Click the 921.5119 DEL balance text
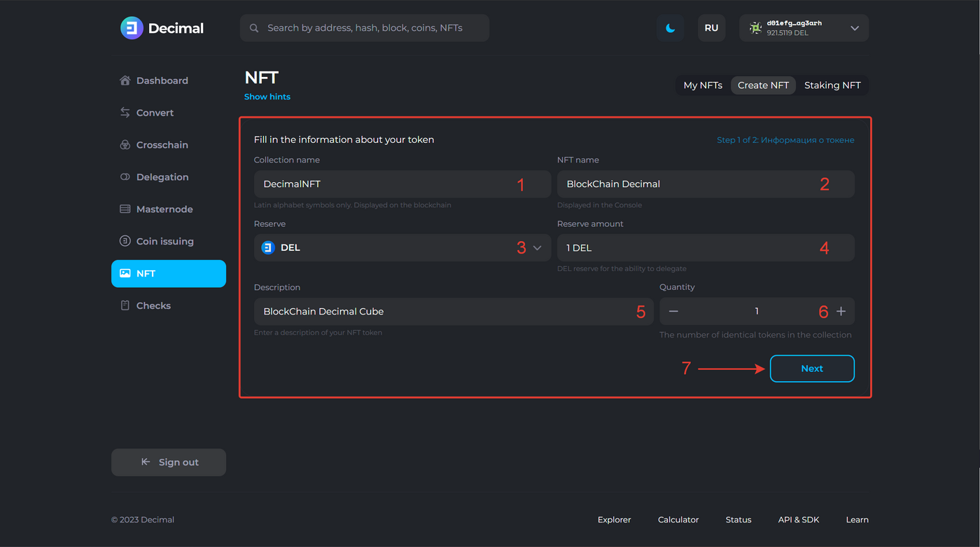This screenshot has width=980, height=547. 787,33
